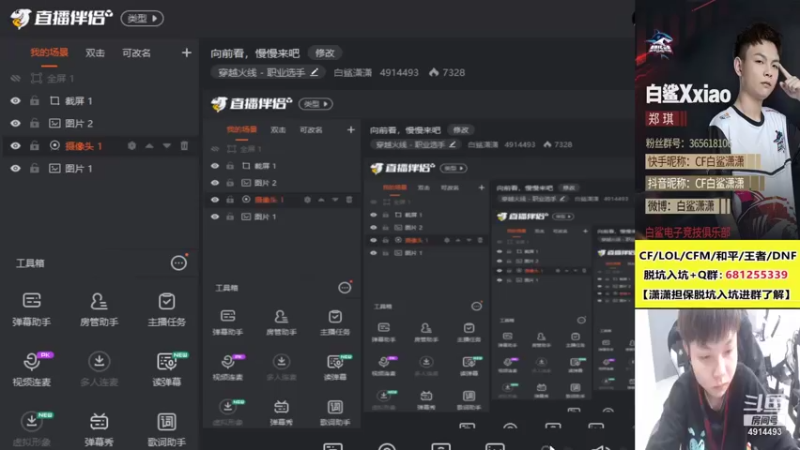Click the webcam feed of the streamer

717,379
